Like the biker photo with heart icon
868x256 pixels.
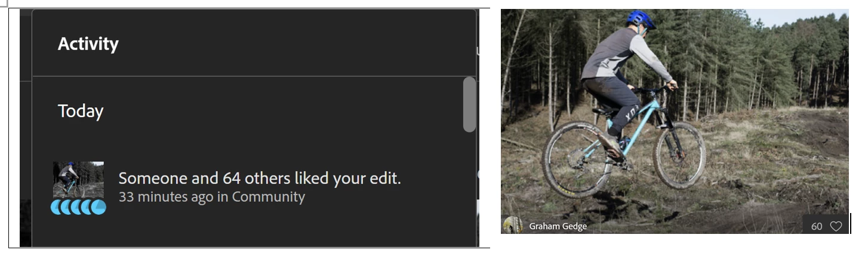point(836,226)
